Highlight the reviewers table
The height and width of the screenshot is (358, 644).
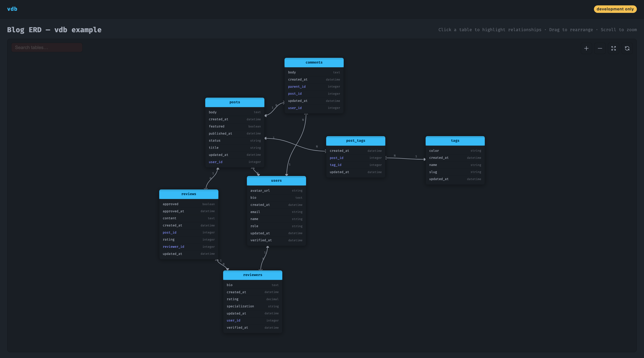point(252,275)
